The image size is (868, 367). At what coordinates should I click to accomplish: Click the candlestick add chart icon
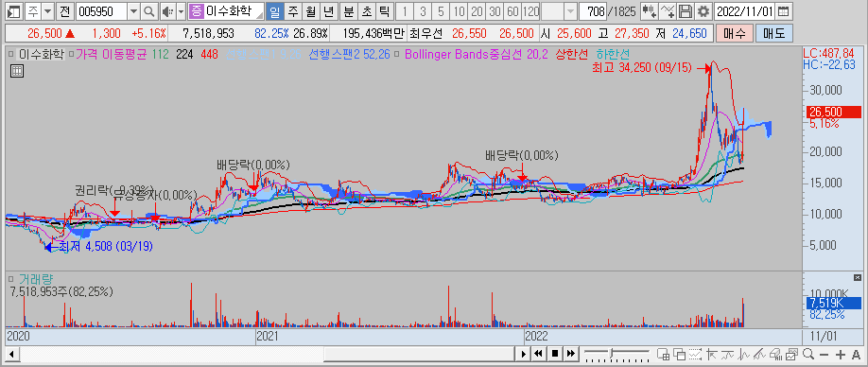[650, 11]
